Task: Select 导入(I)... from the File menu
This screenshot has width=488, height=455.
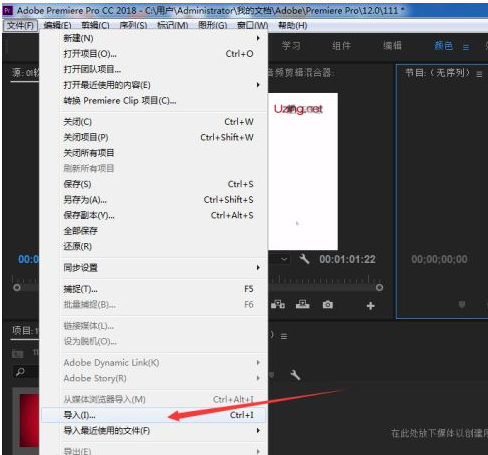Action: [x=154, y=415]
